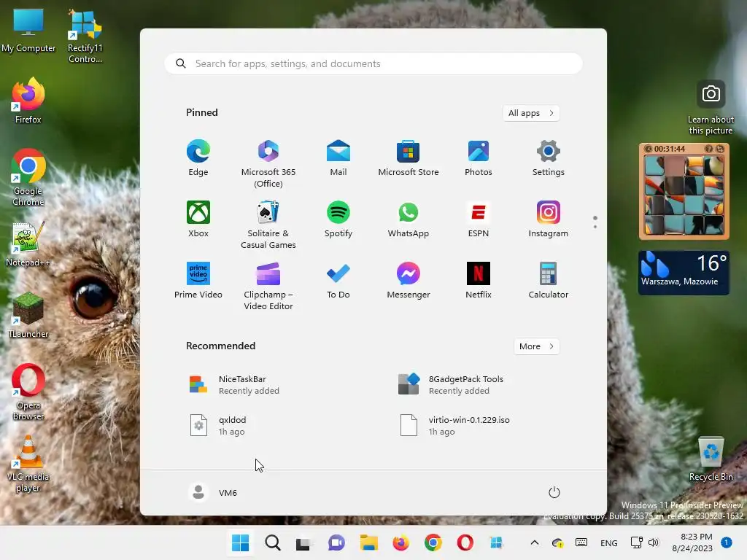Screen dimensions: 747x560
Task: Launch the ESPN app
Action: pos(479,219)
